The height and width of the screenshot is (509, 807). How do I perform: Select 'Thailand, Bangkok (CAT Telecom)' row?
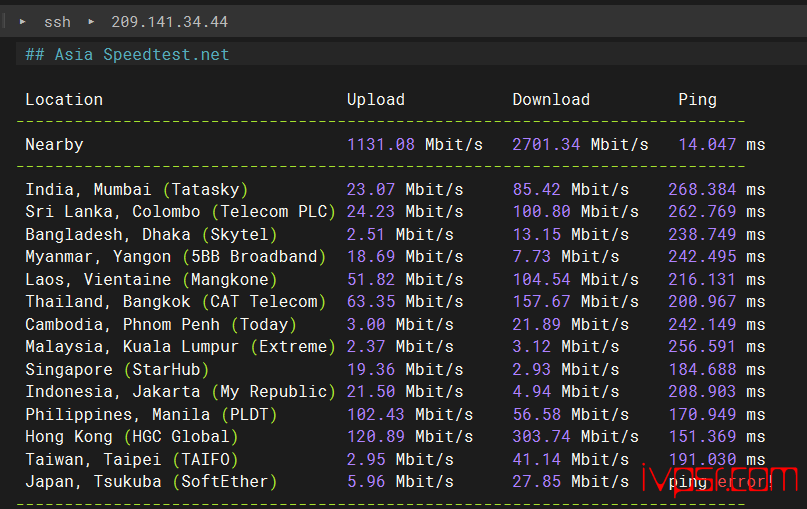coord(176,302)
